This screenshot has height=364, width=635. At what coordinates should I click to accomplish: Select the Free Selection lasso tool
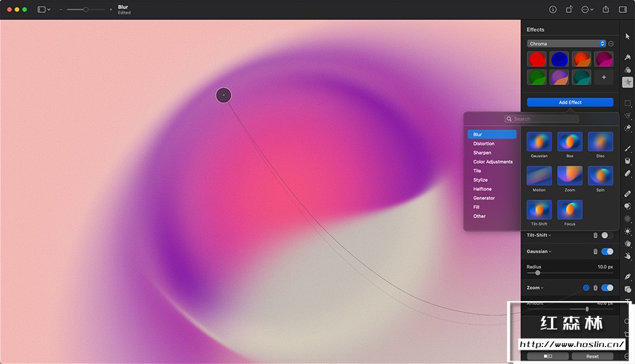click(x=628, y=116)
